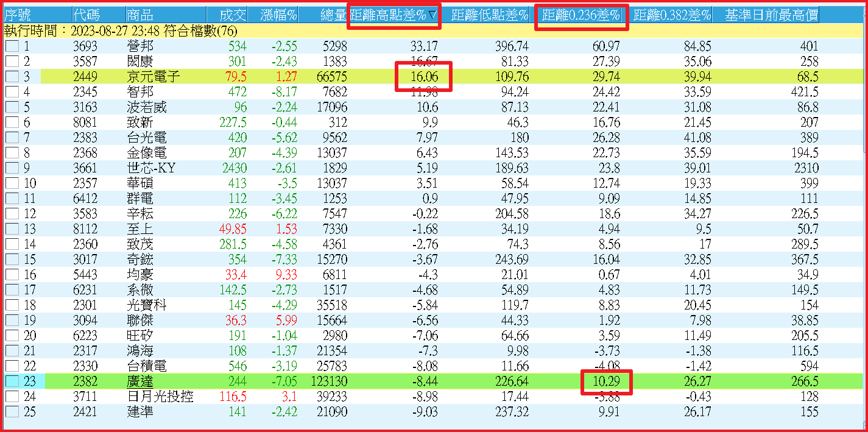Screen dimensions: 868x432
Task: Check the box next to 京元電子 row
Action: 12,77
